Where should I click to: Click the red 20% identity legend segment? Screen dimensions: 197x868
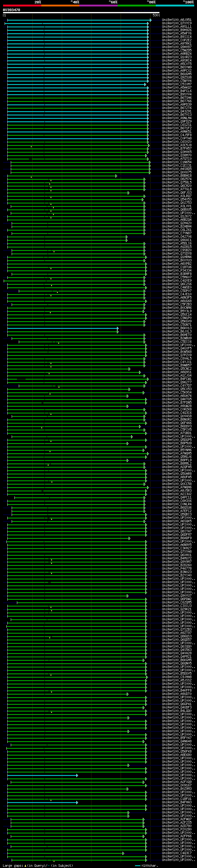pos(22,6)
